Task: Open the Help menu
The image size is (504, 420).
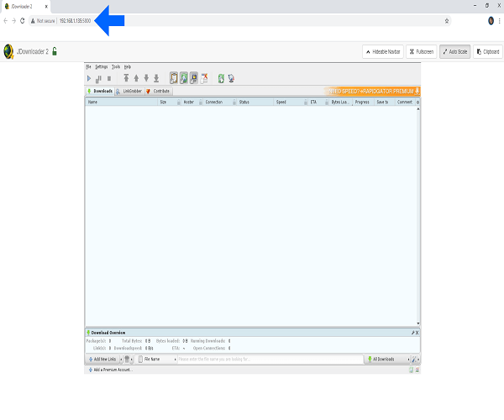Action: [x=128, y=67]
